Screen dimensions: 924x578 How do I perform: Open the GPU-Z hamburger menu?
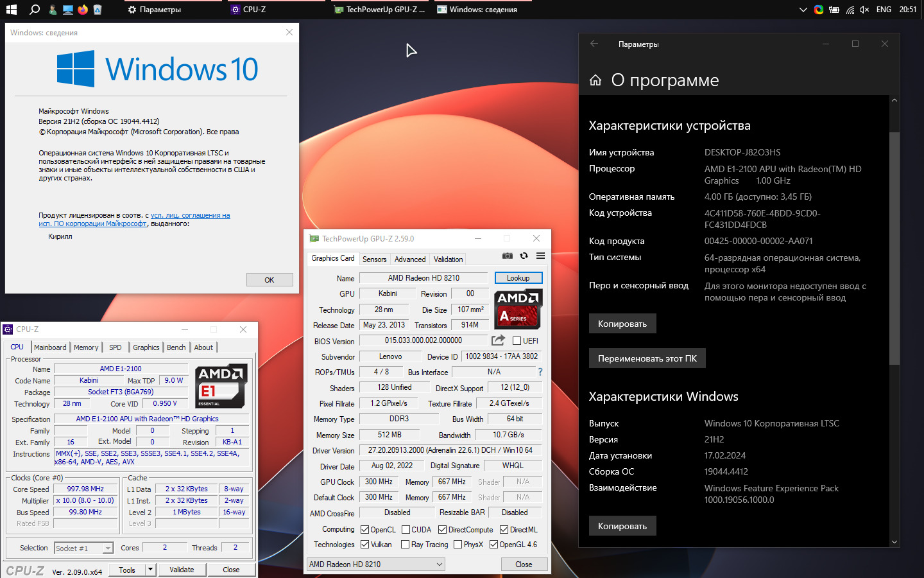540,256
